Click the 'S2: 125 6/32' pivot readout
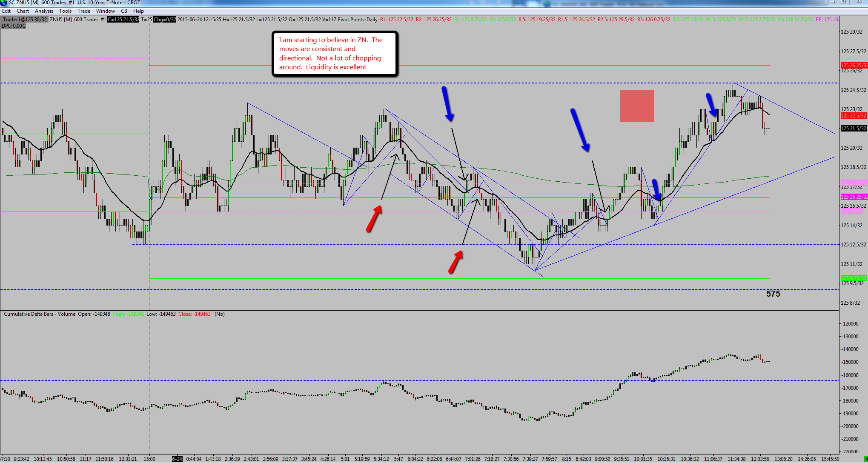Image resolution: width=868 pixels, height=463 pixels. pyautogui.click(x=503, y=20)
